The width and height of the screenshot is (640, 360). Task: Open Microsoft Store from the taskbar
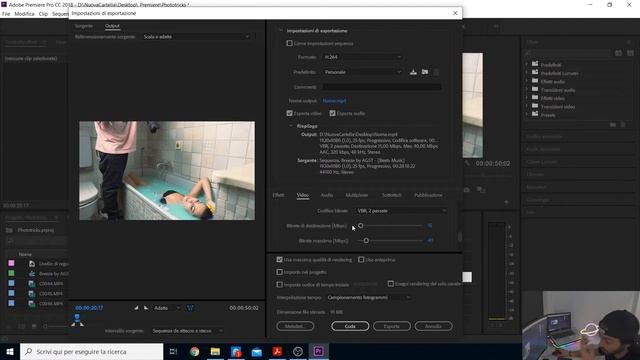tap(236, 351)
